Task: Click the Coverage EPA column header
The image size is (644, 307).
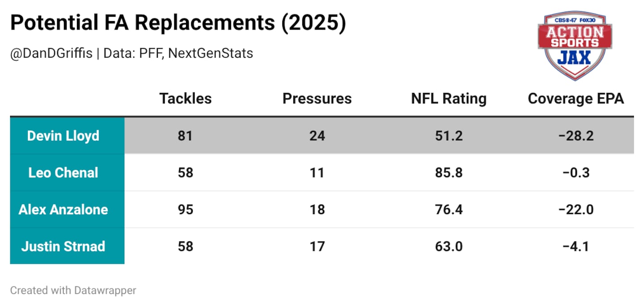Action: click(576, 99)
